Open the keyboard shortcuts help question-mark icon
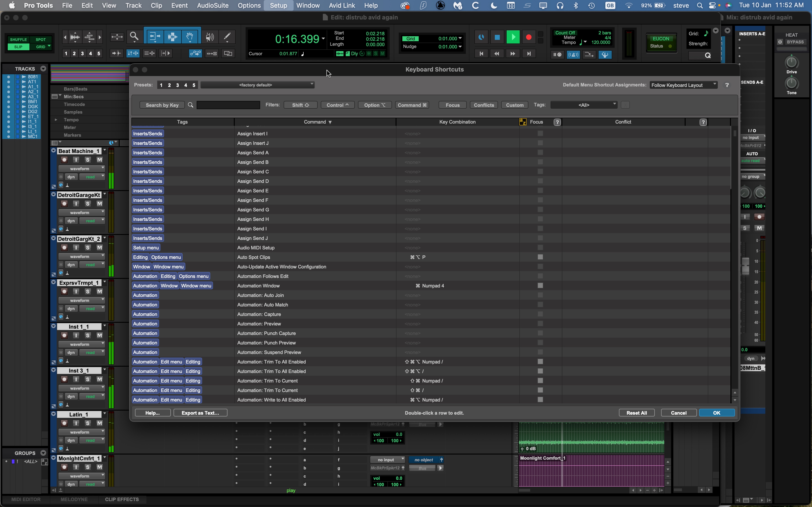 click(727, 85)
